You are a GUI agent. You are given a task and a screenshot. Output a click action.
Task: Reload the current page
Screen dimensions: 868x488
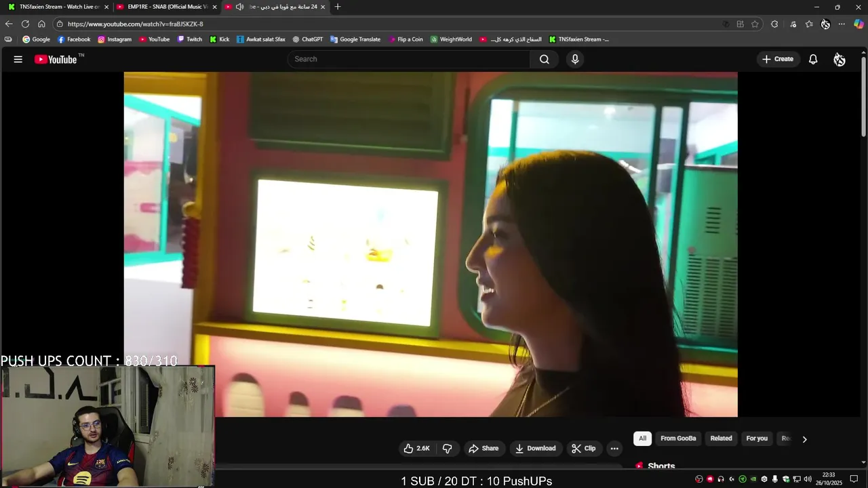tap(25, 24)
